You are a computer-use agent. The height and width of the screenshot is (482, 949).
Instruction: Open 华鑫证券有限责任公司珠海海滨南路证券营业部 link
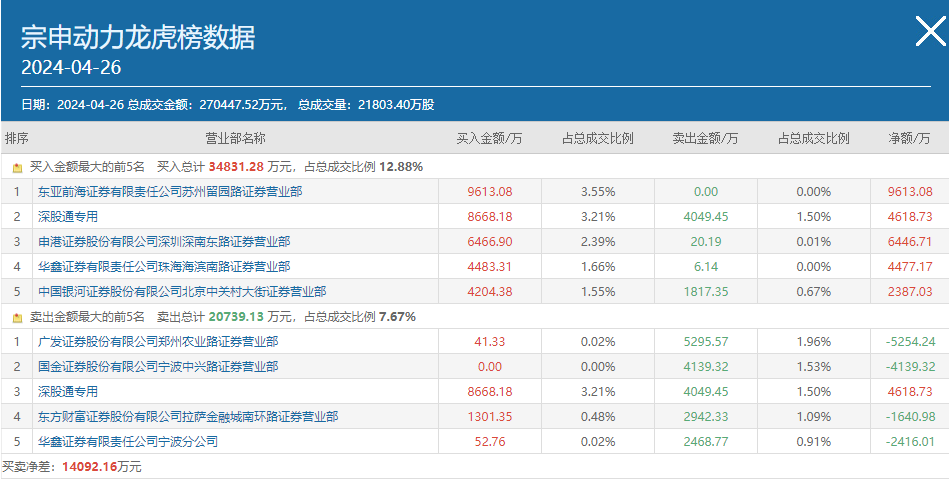point(163,266)
